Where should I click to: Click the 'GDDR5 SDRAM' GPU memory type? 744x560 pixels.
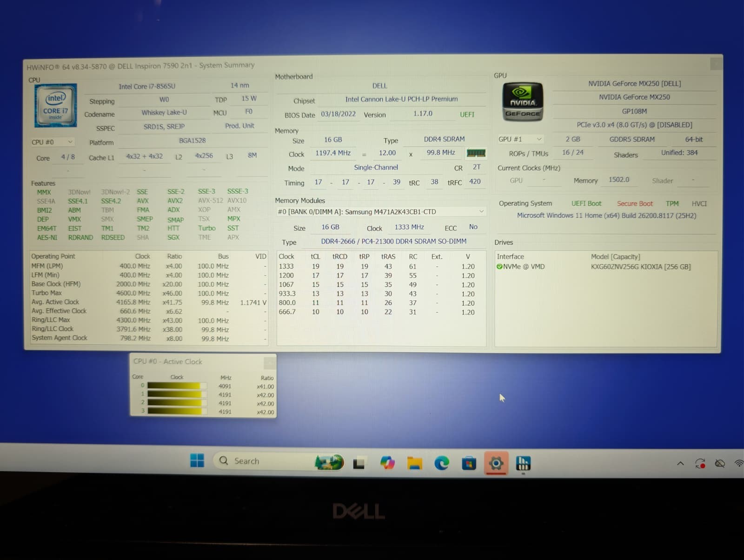632,139
